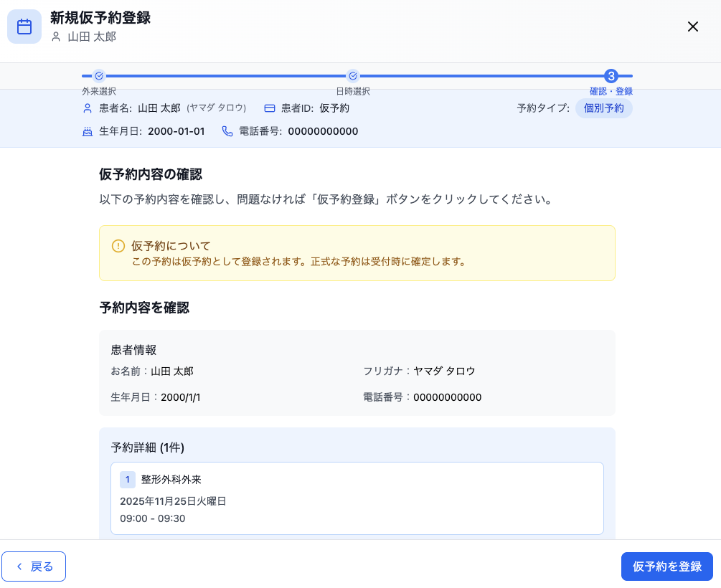The width and height of the screenshot is (721, 588).
Task: Click the checkmark icon above 外来選択
Action: (98, 75)
